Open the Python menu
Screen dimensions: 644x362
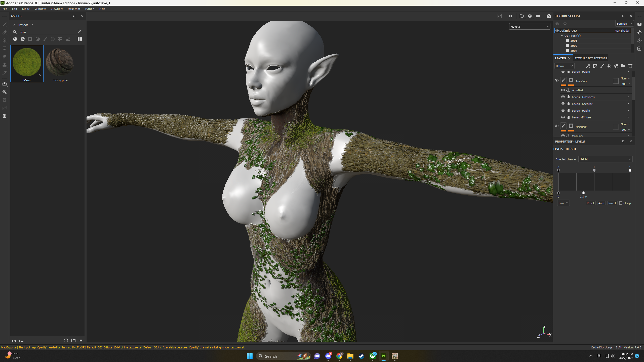pyautogui.click(x=90, y=9)
